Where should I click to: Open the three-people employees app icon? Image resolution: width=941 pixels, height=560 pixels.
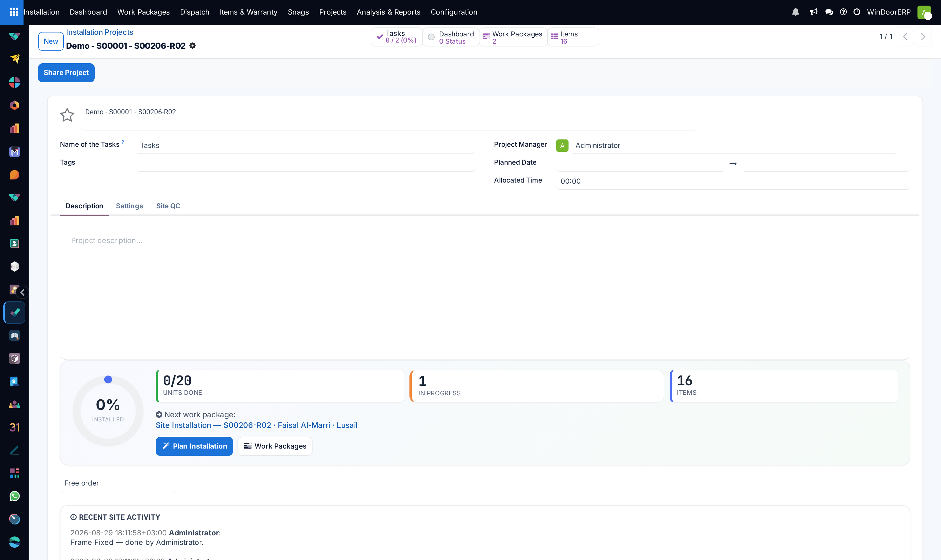click(15, 404)
